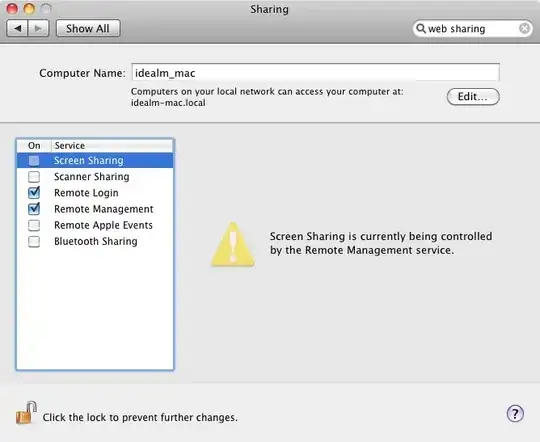The height and width of the screenshot is (442, 540).
Task: Click the Service column header
Action: (x=112, y=145)
